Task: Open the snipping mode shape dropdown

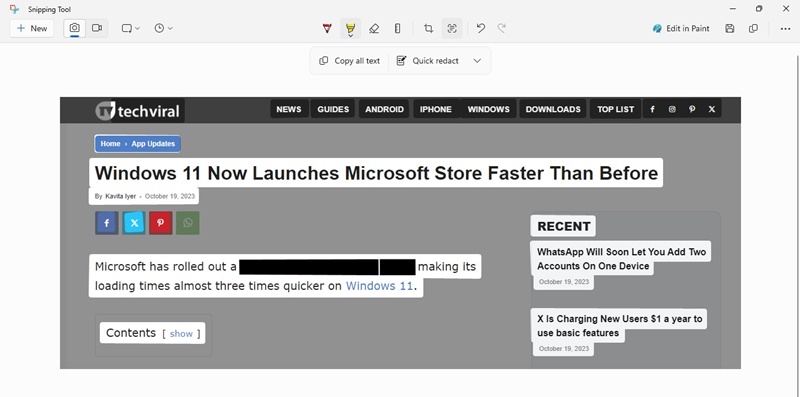Action: tap(131, 29)
